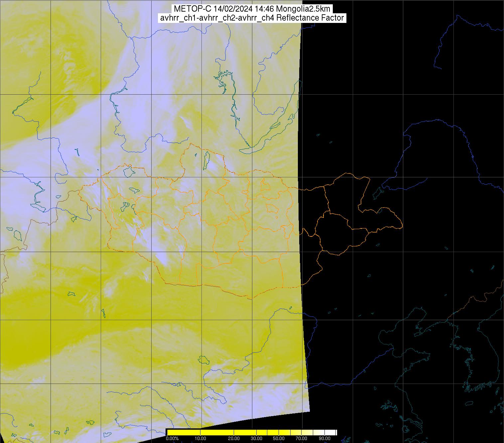Click the 0.00% scale label

click(172, 439)
